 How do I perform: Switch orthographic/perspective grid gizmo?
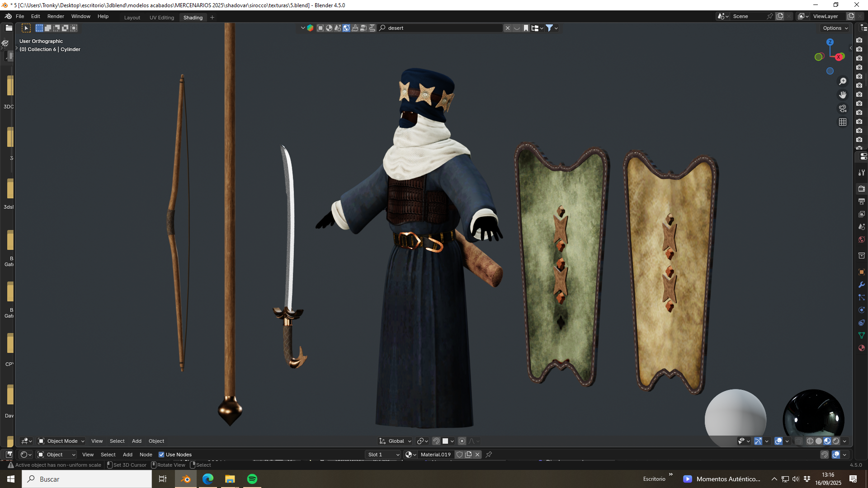point(843,122)
